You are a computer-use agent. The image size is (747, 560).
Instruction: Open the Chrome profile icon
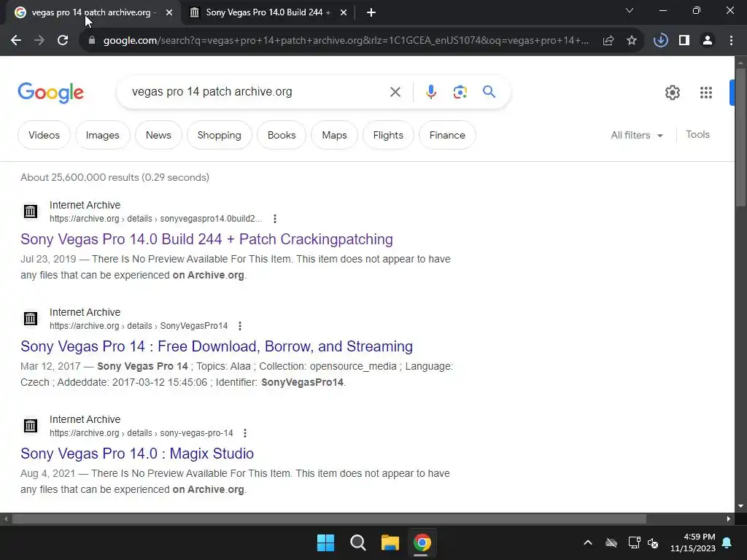coord(708,41)
